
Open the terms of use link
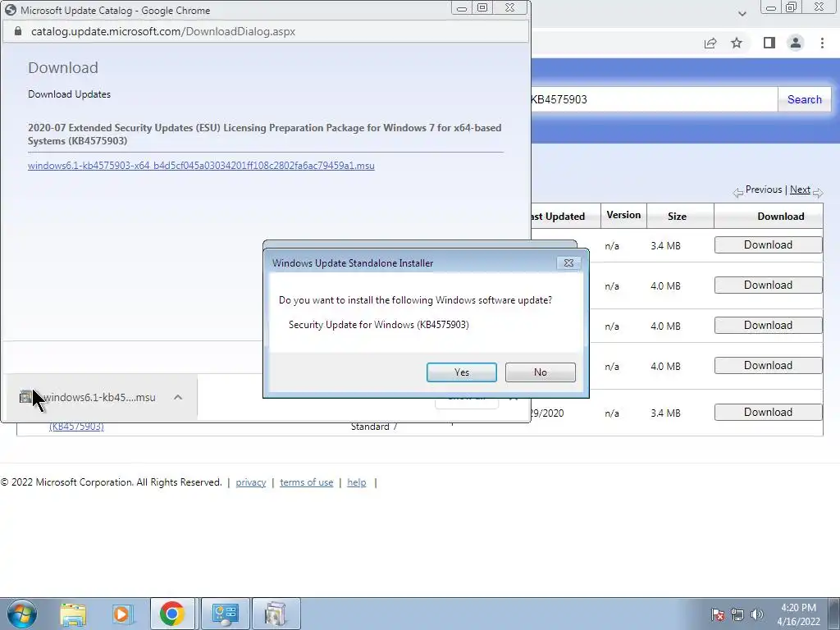coord(307,482)
